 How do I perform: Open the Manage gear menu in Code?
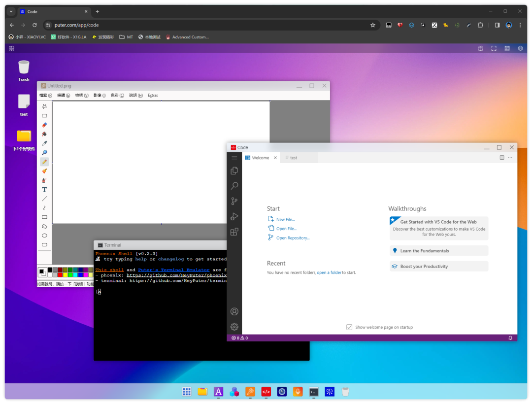[234, 327]
